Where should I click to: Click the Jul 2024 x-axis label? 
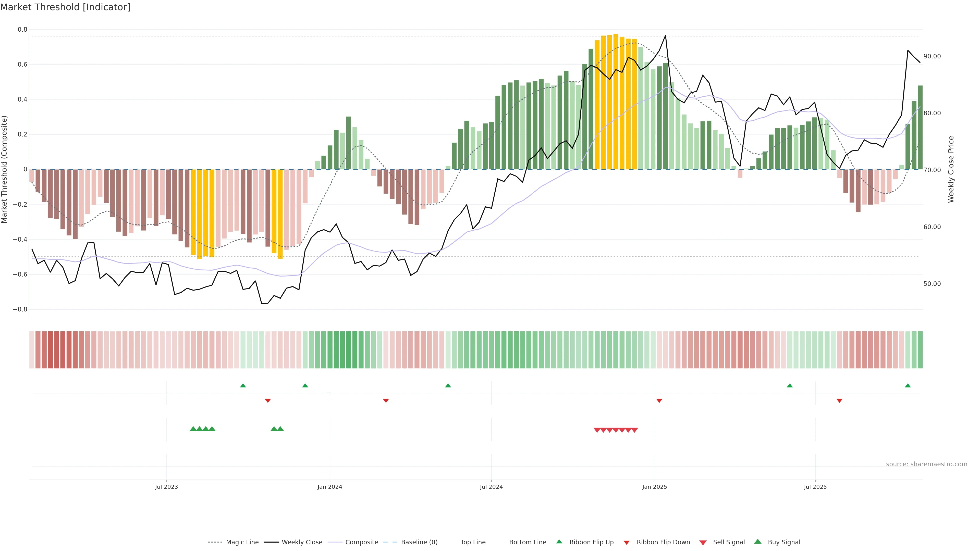[491, 487]
